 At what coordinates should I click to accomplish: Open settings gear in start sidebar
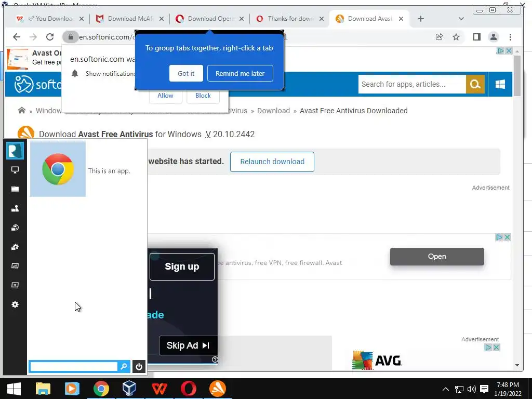pyautogui.click(x=15, y=304)
